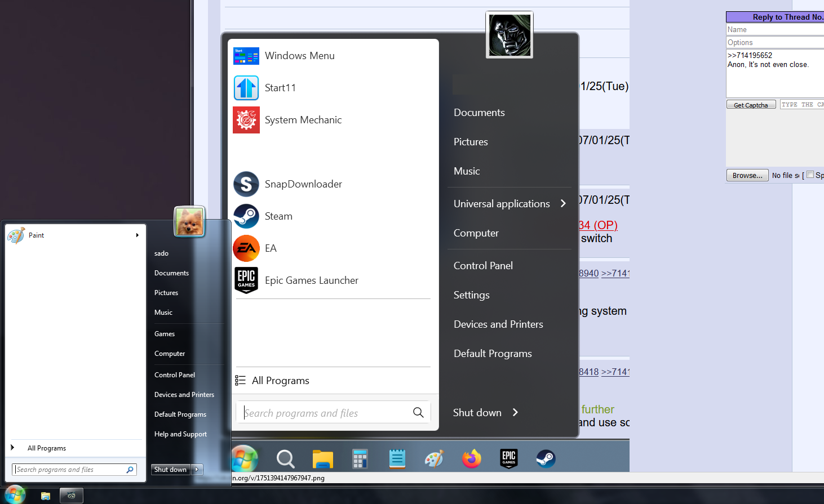Click the Steam icon on the grey taskbar
The height and width of the screenshot is (504, 824).
coord(546,459)
